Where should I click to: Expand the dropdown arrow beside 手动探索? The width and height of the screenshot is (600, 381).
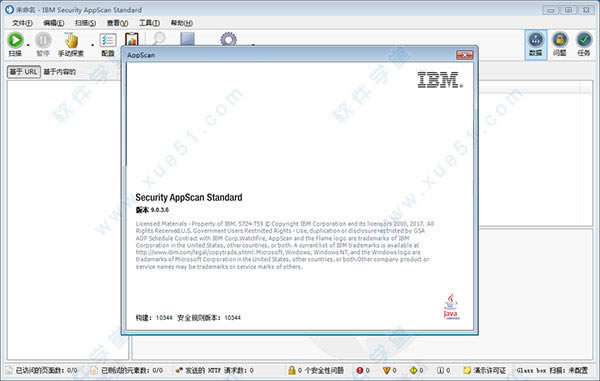[x=92, y=45]
